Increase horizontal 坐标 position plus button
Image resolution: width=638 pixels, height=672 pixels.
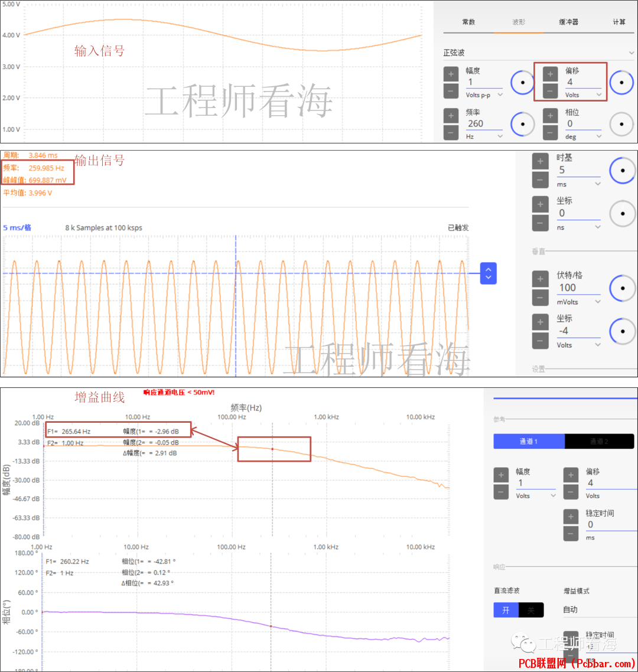[541, 204]
